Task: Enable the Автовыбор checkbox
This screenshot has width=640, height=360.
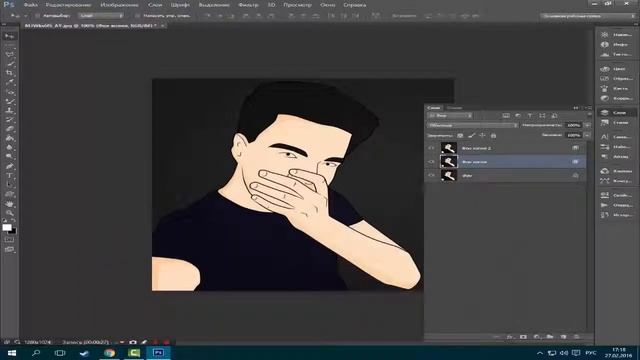Action: pyautogui.click(x=37, y=16)
